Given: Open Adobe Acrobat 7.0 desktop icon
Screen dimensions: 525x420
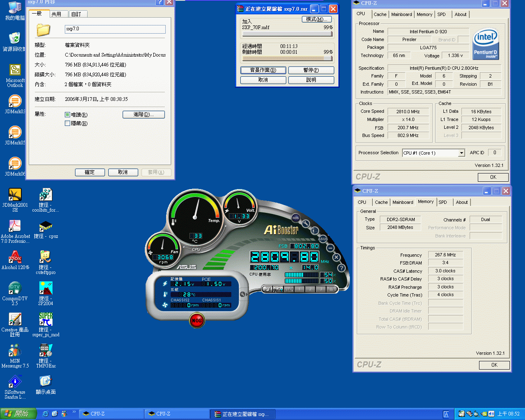Looking at the screenshot, I should [15, 231].
